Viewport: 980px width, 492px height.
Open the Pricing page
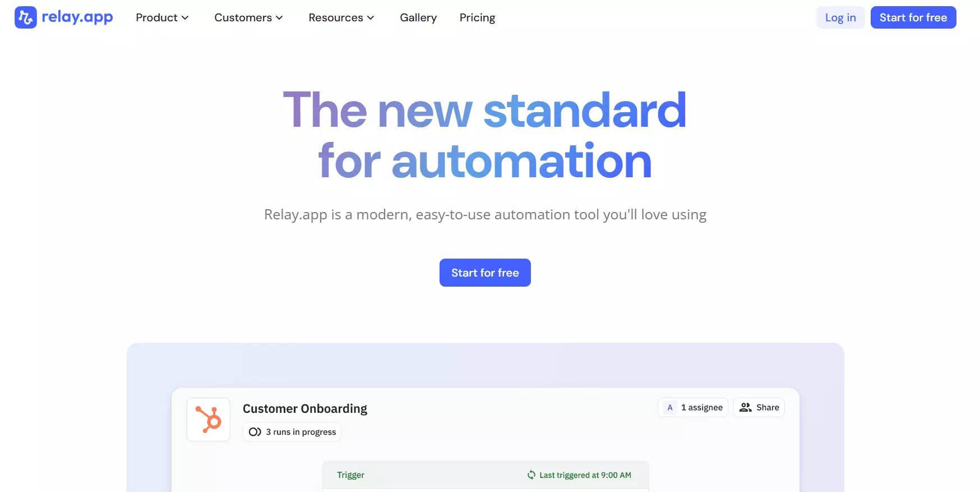point(477,17)
